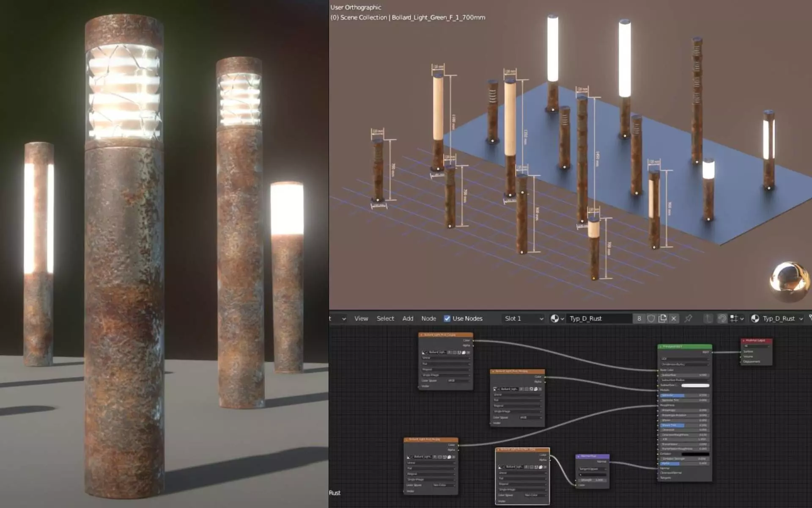This screenshot has width=812, height=508.
Task: Click the Emission black color swatch
Action: click(695, 454)
